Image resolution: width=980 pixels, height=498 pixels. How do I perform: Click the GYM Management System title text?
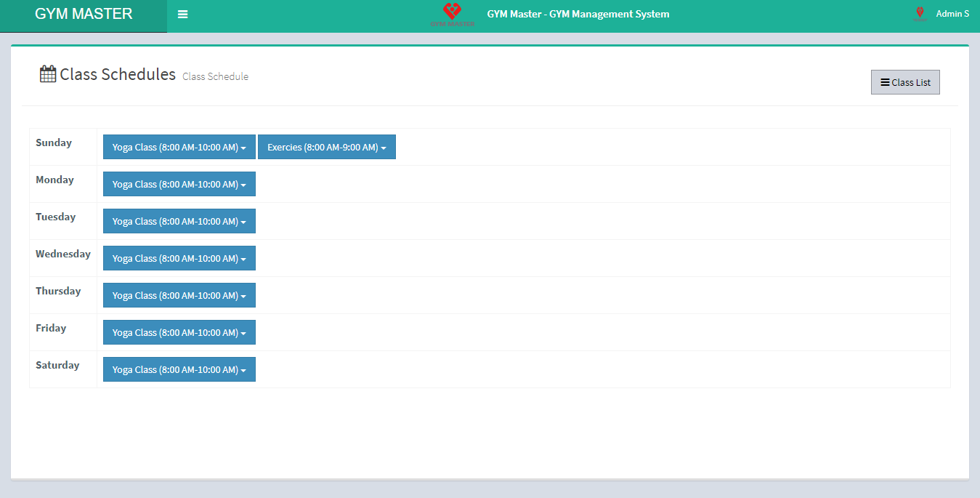578,14
